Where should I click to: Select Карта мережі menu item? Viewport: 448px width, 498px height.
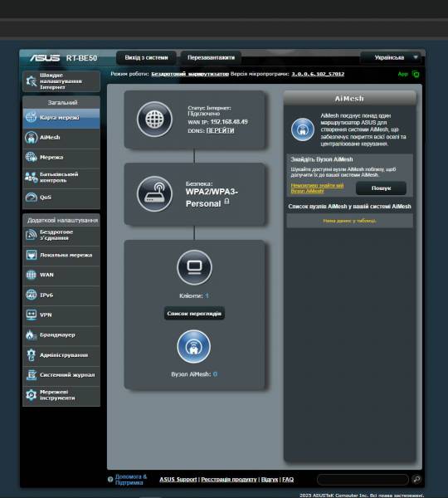tap(61, 118)
